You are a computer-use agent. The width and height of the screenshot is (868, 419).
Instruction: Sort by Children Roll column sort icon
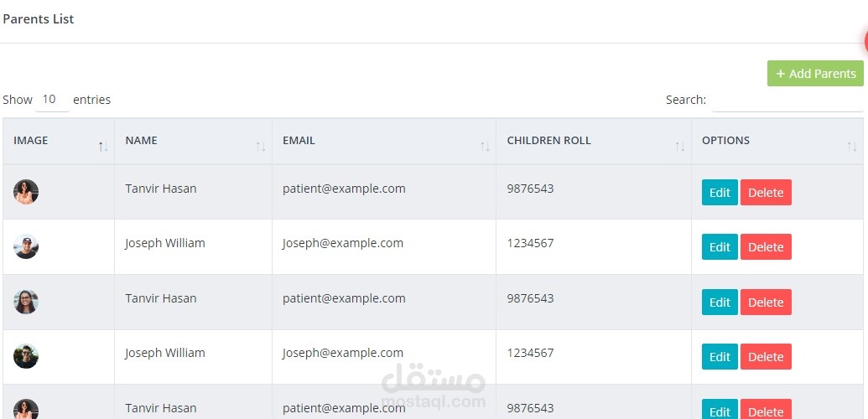679,147
